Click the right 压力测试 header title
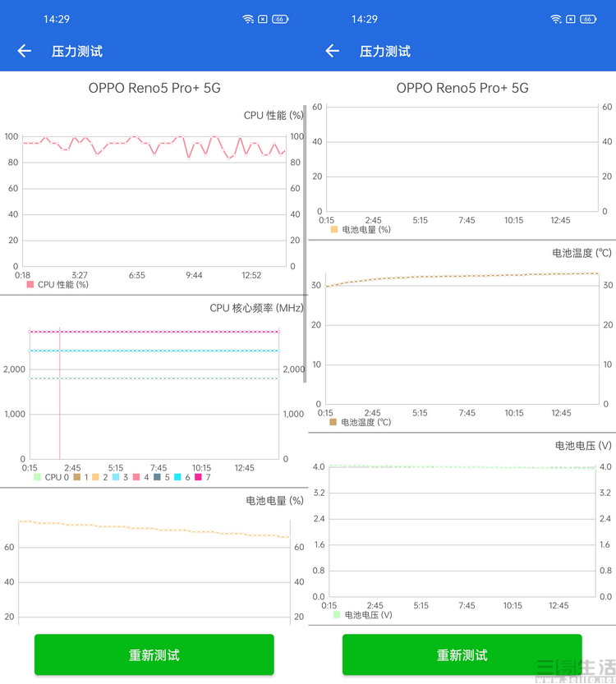Image resolution: width=616 pixels, height=684 pixels. [x=385, y=52]
